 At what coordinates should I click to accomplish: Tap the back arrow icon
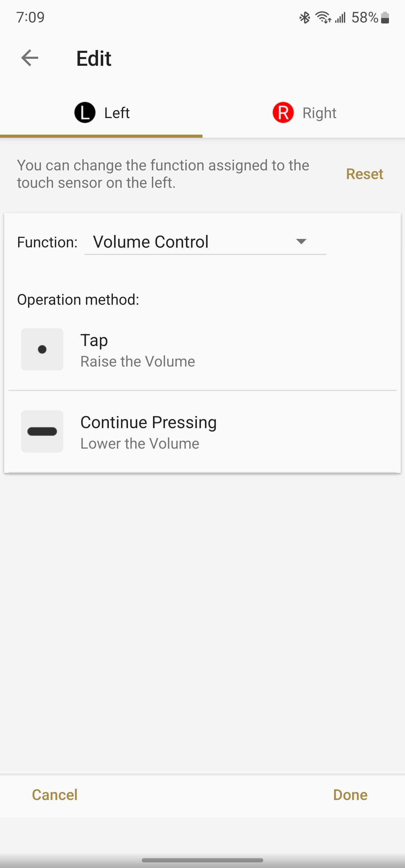tap(30, 58)
